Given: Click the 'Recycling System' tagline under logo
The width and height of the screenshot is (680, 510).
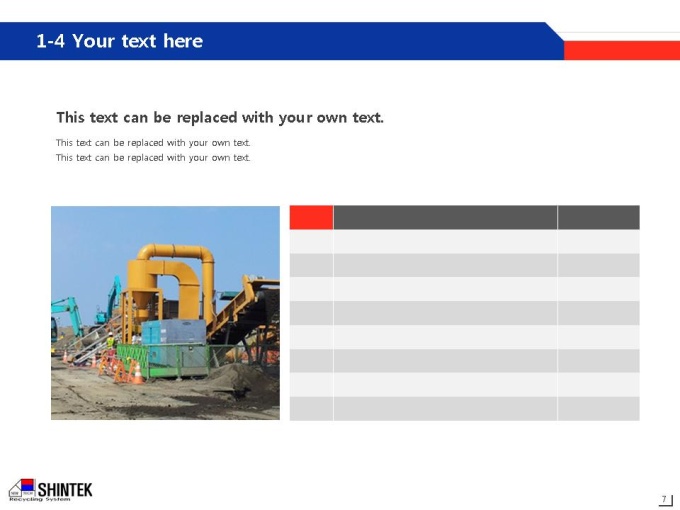Looking at the screenshot, I should coord(40,499).
